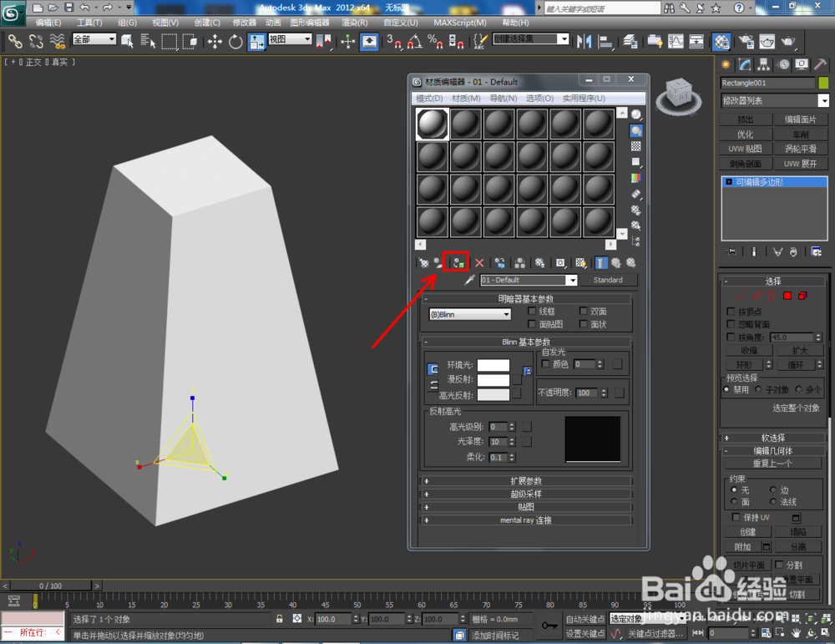
Task: Click the 漫反射 diffuse color swatch
Action: click(x=493, y=381)
